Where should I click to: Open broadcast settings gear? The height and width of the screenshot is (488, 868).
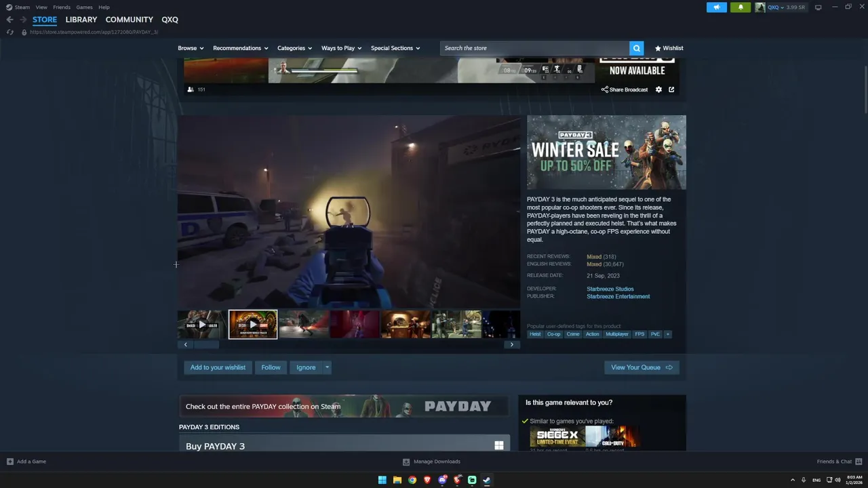point(658,89)
